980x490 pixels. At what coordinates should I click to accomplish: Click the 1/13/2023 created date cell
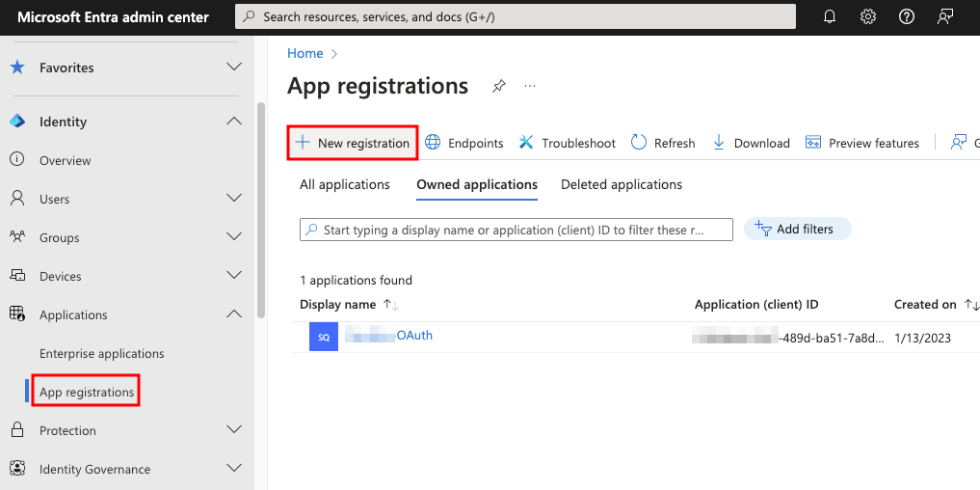[922, 339]
